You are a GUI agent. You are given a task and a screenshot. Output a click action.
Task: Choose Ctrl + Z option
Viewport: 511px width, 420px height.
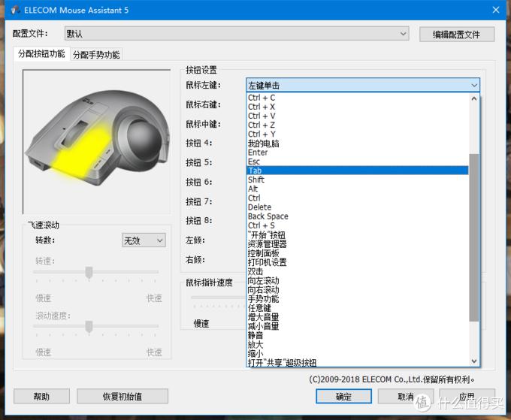tap(358, 125)
